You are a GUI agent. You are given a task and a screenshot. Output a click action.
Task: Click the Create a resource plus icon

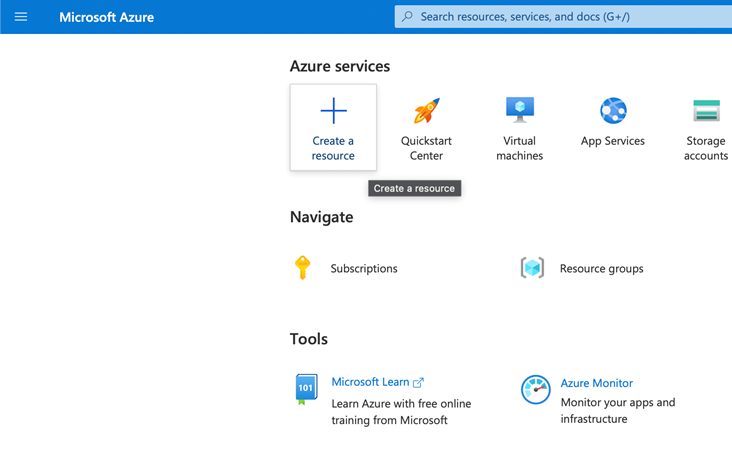click(x=333, y=111)
